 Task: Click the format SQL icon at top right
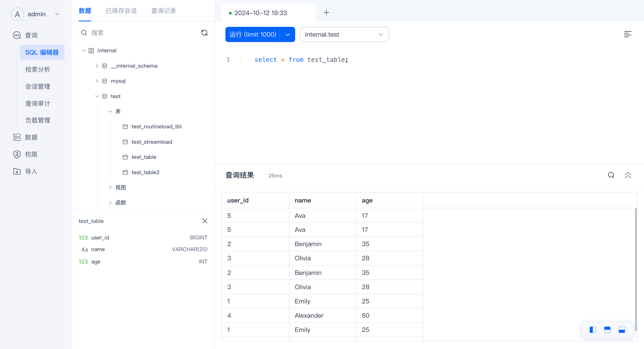pyautogui.click(x=628, y=34)
